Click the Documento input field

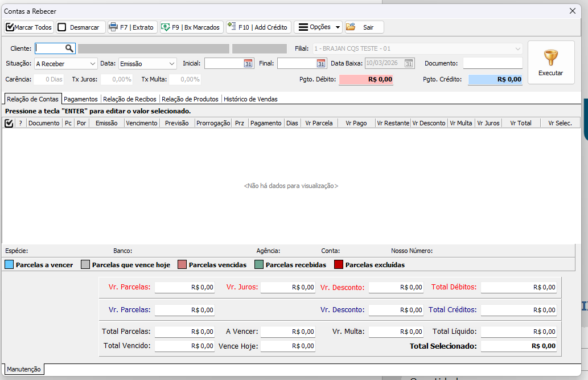tap(492, 63)
